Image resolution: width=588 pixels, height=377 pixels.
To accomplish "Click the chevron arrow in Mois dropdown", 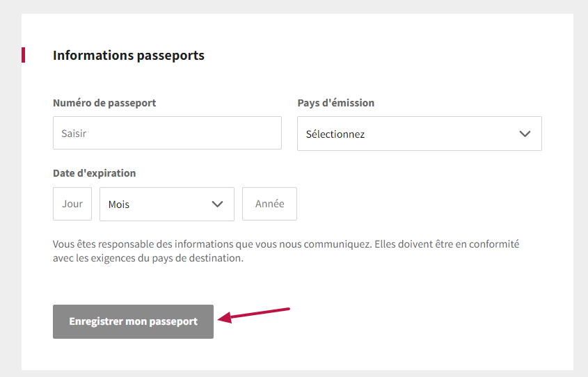I will click(218, 204).
